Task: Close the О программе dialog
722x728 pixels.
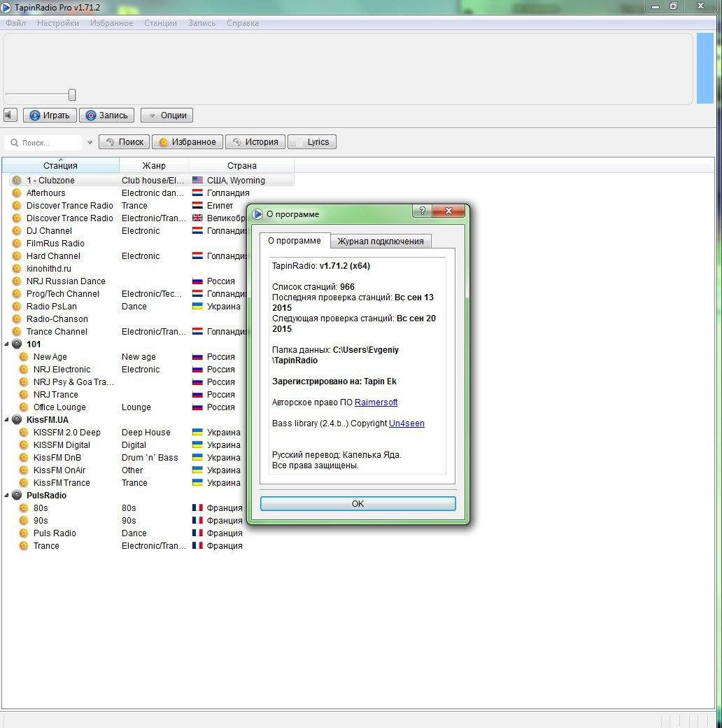Action: [x=448, y=211]
